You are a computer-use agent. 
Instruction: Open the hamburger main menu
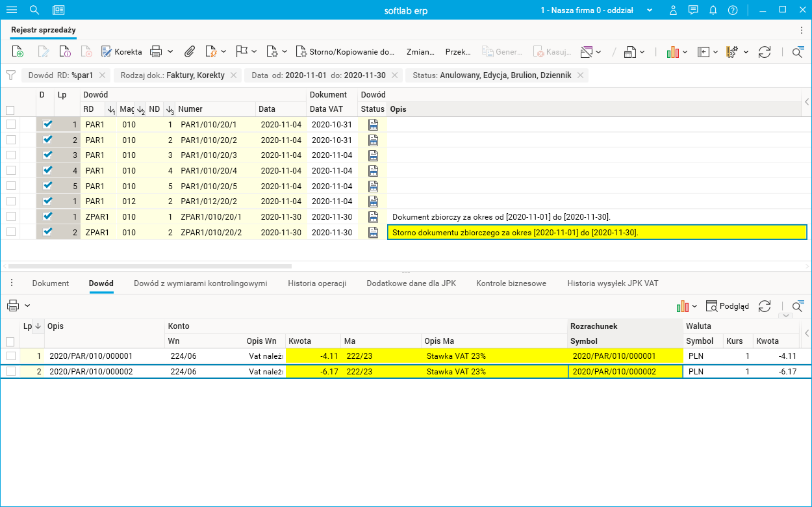[11, 10]
